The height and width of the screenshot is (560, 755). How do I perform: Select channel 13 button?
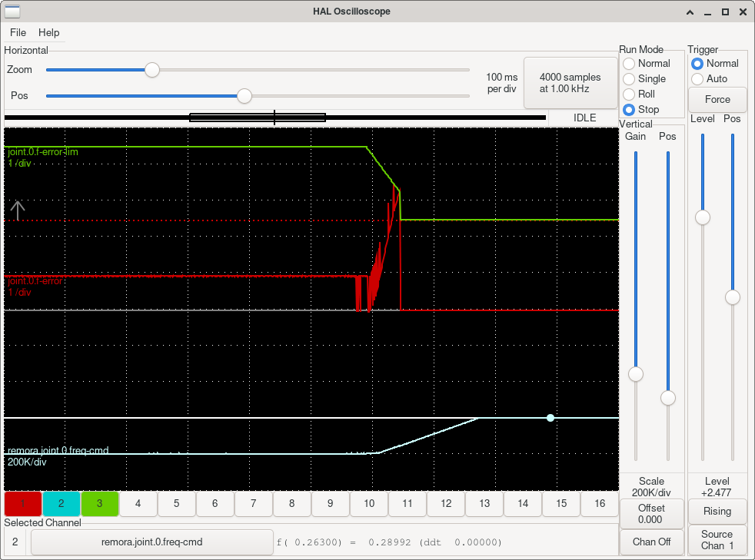[484, 504]
